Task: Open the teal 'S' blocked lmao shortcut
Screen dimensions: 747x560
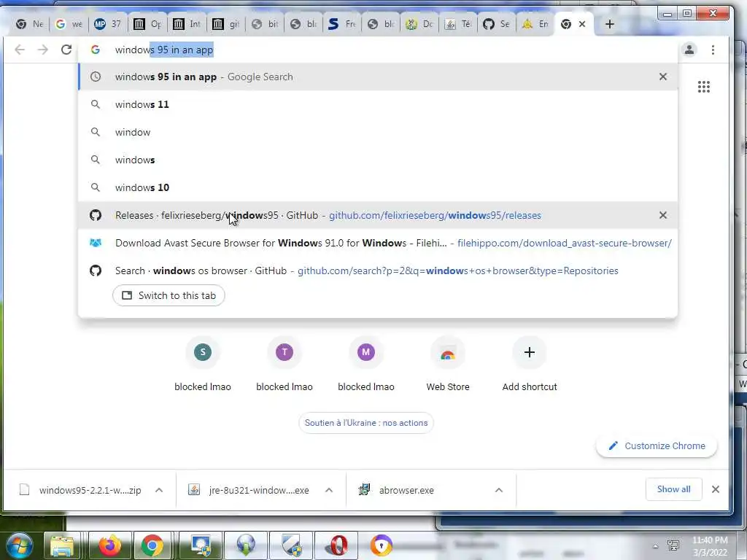Action: pos(203,352)
